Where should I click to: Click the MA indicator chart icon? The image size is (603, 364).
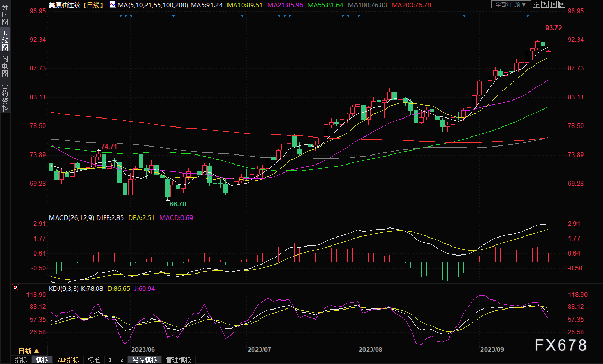click(x=113, y=4)
